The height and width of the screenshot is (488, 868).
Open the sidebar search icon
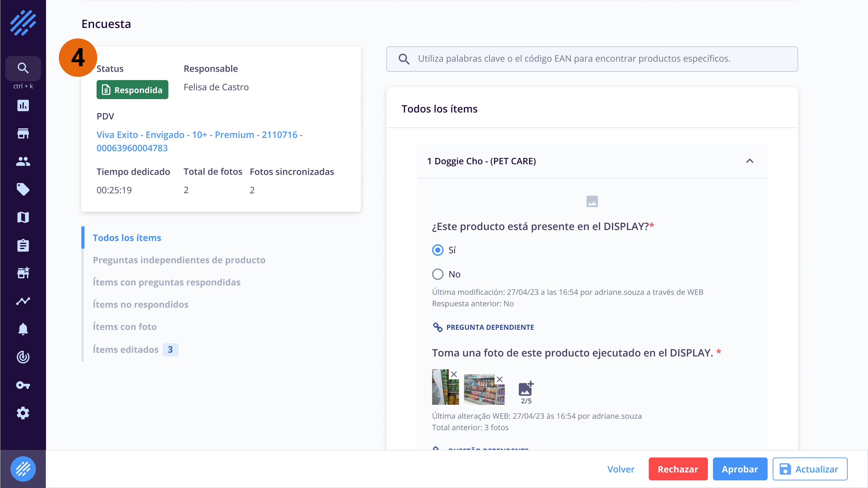pyautogui.click(x=23, y=68)
